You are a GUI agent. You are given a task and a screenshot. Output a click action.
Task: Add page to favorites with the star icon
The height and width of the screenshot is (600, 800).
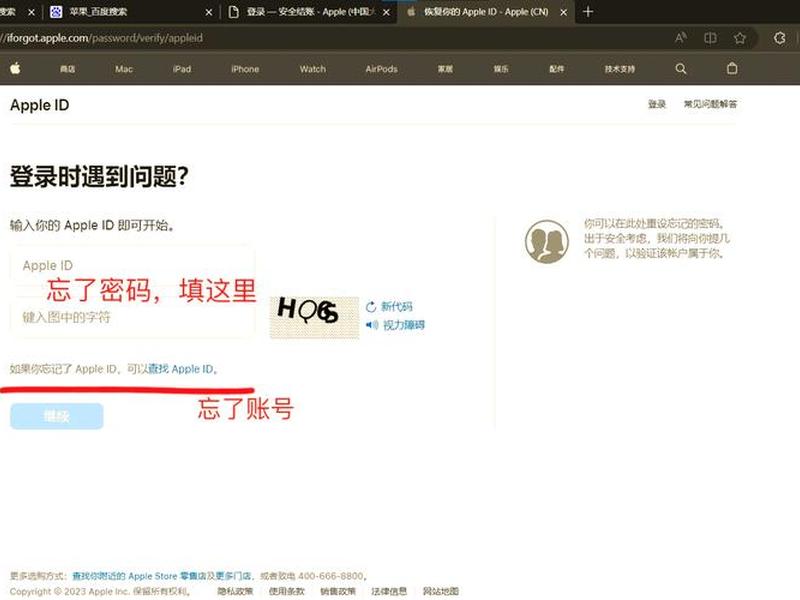[x=740, y=38]
